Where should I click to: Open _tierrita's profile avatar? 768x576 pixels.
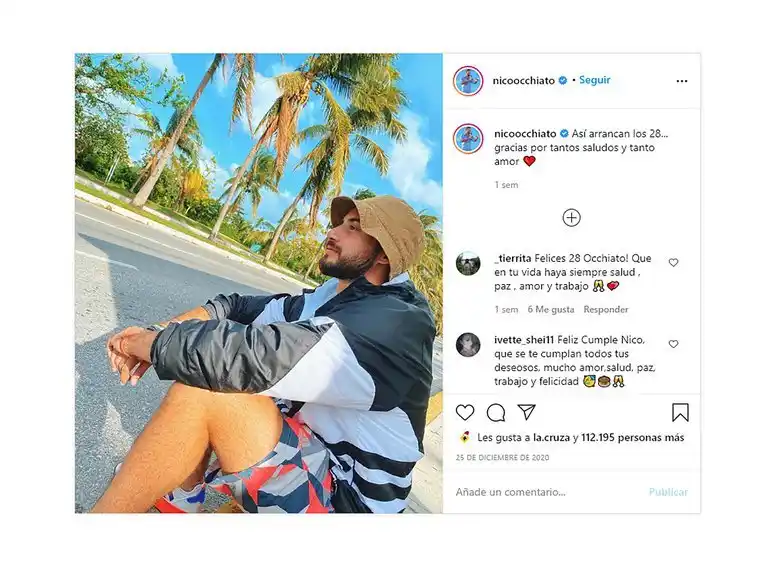point(468,264)
